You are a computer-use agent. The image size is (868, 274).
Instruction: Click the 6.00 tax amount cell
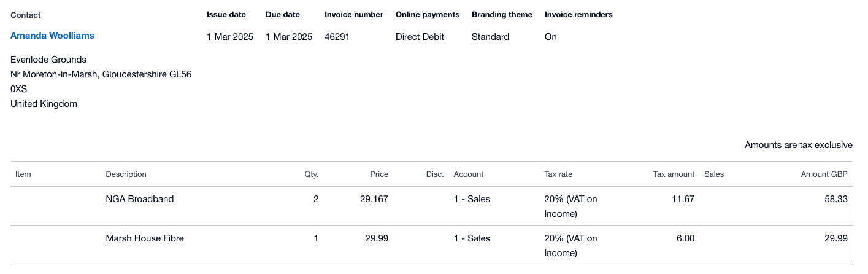[685, 238]
